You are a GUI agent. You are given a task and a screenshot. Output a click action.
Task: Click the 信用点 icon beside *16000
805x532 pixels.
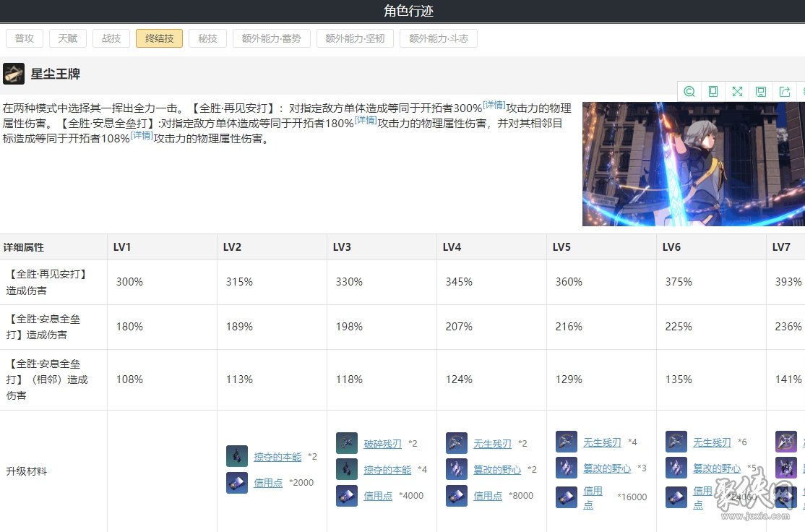(x=567, y=497)
